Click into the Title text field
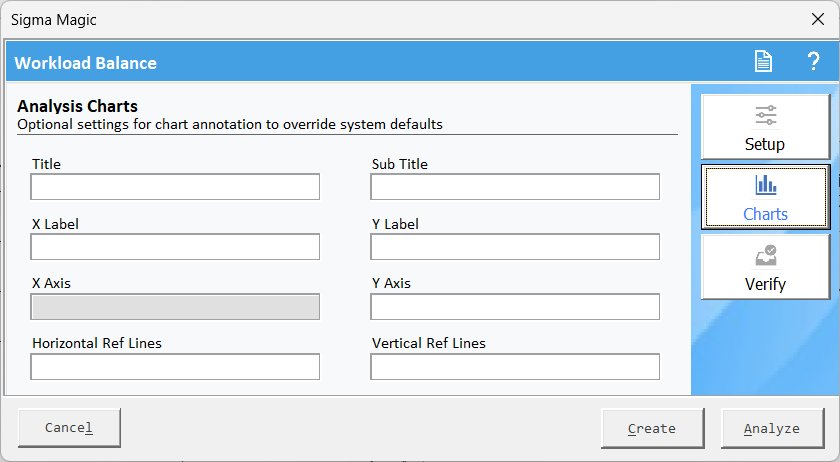 [175, 187]
